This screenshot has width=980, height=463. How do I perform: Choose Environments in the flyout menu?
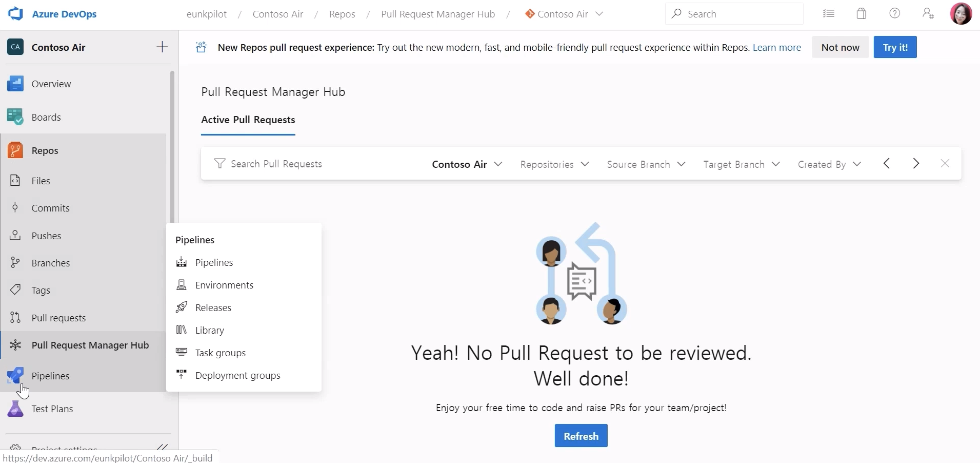(244, 285)
